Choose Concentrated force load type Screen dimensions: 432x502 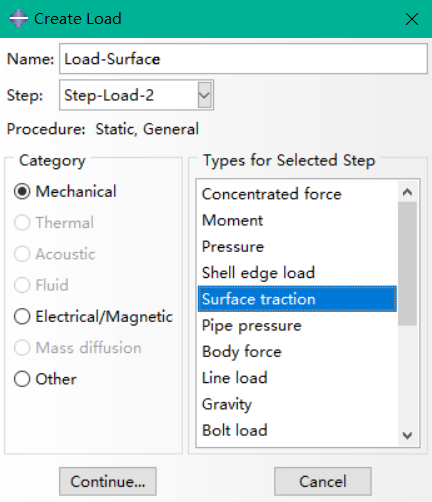tap(297, 194)
